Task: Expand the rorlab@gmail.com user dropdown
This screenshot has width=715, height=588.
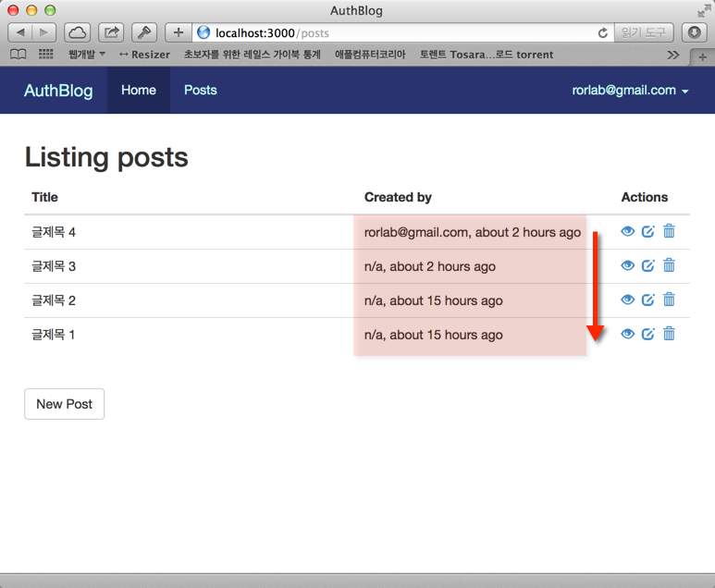Action: pos(630,91)
